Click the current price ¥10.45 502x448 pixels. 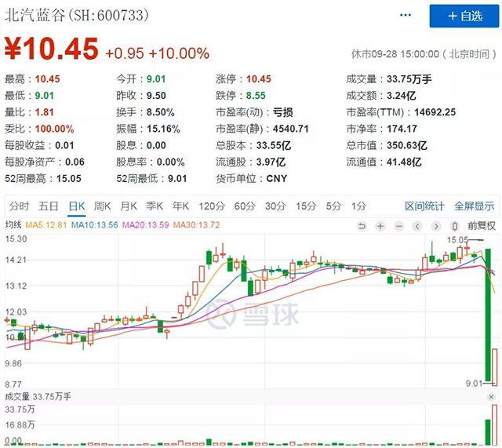pos(51,49)
